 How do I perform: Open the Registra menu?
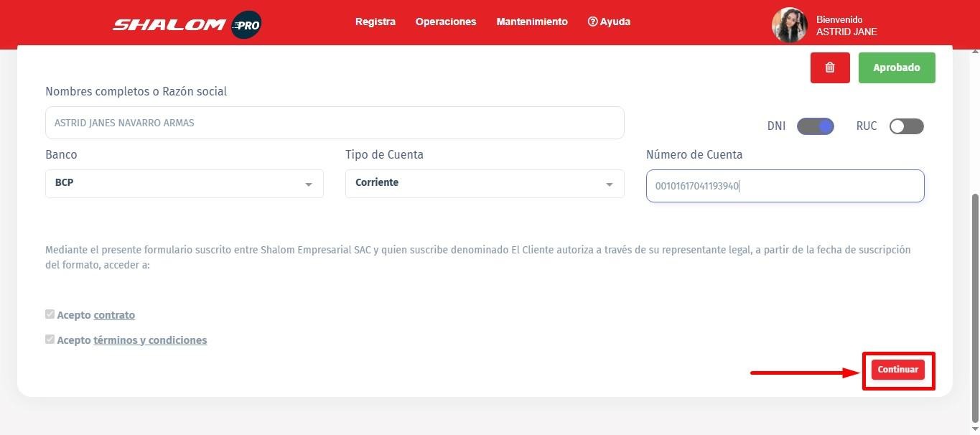coord(375,22)
